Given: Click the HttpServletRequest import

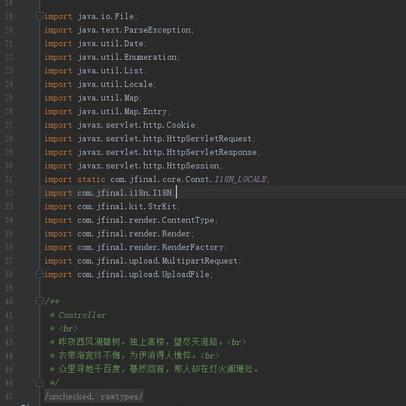Looking at the screenshot, I should pos(149,139).
